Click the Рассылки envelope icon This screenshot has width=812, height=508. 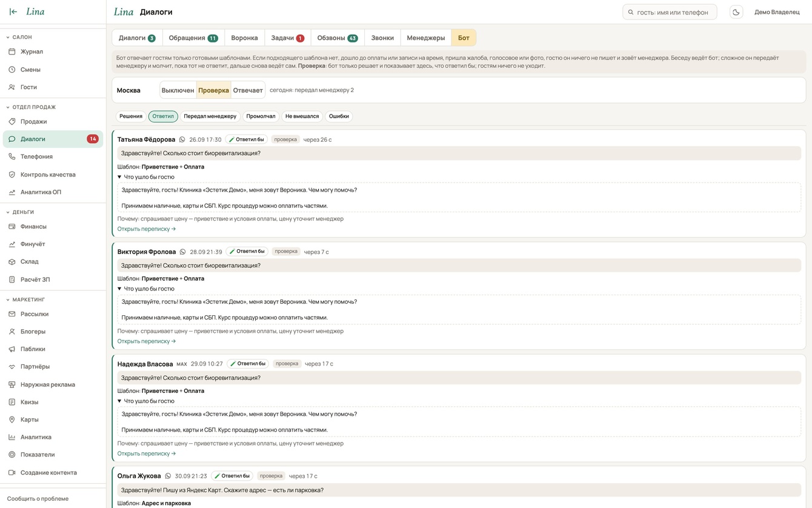pyautogui.click(x=12, y=314)
